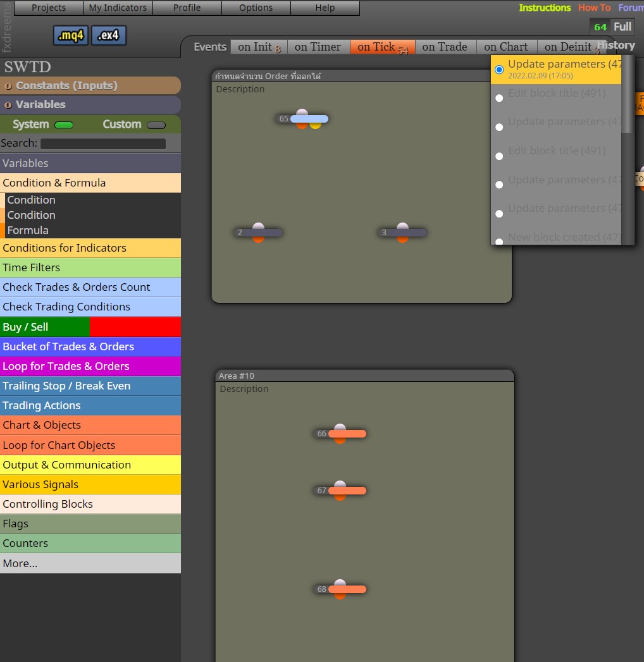This screenshot has height=662, width=644.
Task: Show More... block categories
Action: coord(90,563)
